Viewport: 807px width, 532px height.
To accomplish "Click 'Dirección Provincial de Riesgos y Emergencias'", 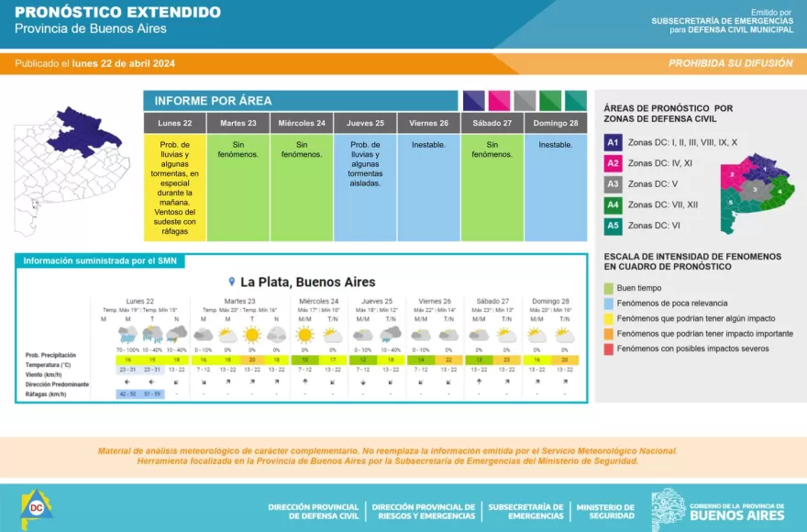I will click(424, 512).
